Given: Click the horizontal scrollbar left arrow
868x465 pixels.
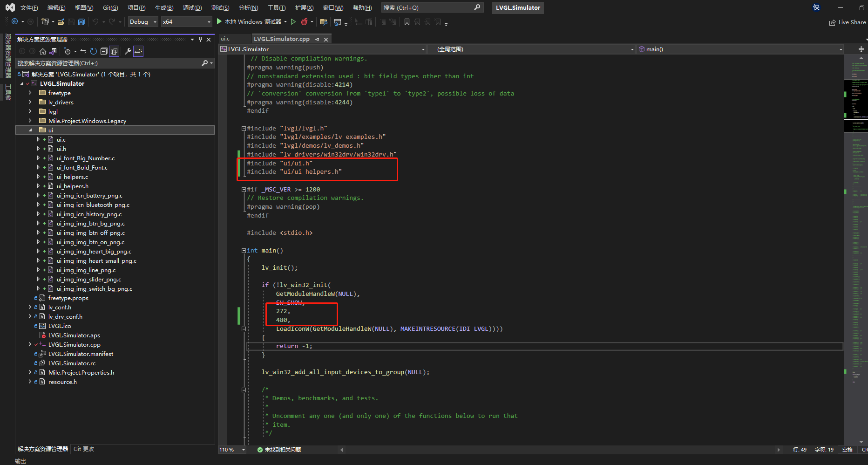Looking at the screenshot, I should tap(342, 450).
